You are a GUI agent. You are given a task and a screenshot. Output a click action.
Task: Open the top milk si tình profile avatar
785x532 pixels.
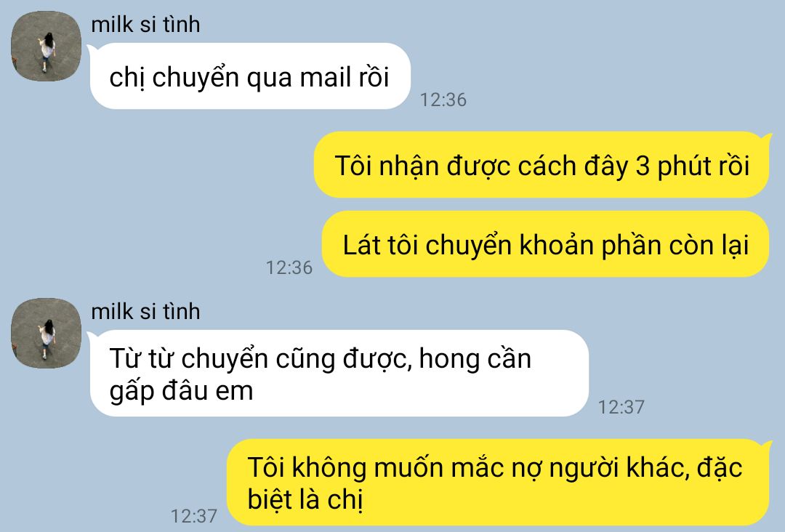46,46
